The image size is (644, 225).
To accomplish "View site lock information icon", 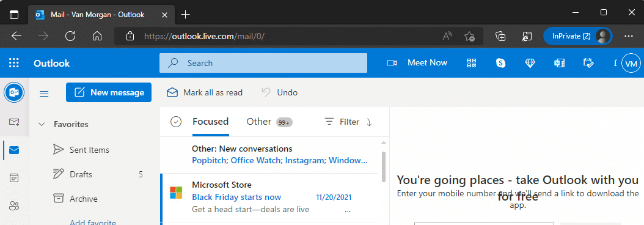I will pos(130,36).
